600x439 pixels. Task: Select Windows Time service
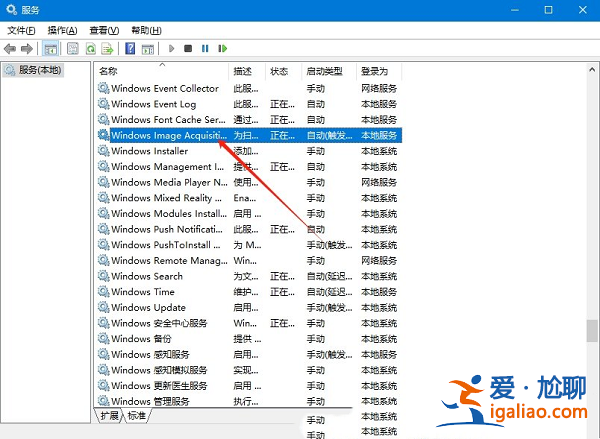(x=249, y=292)
